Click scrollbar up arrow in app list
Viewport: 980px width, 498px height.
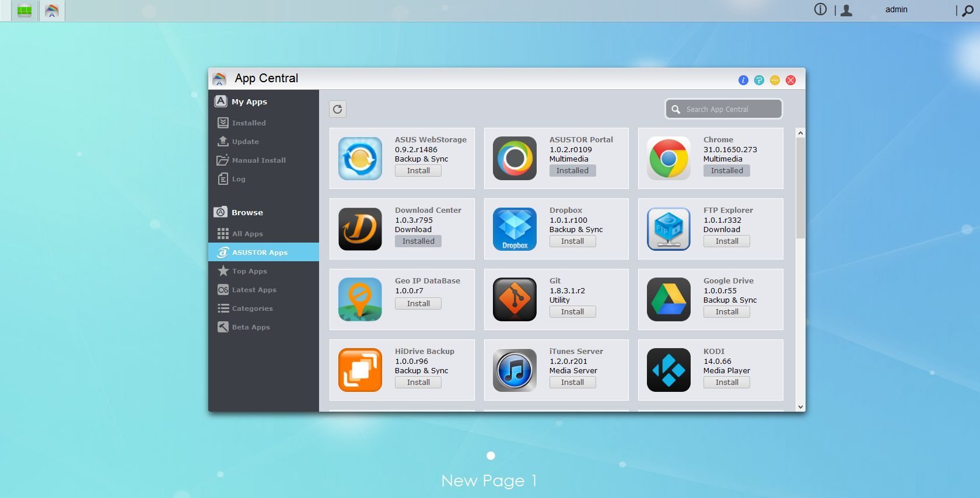[x=800, y=133]
